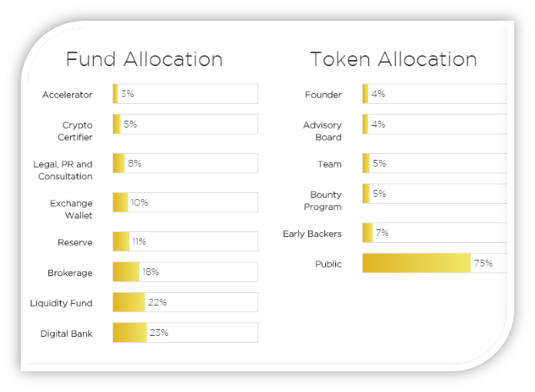The width and height of the screenshot is (535, 392).
Task: Select the Advisory Board 4% bar
Action: (435, 125)
